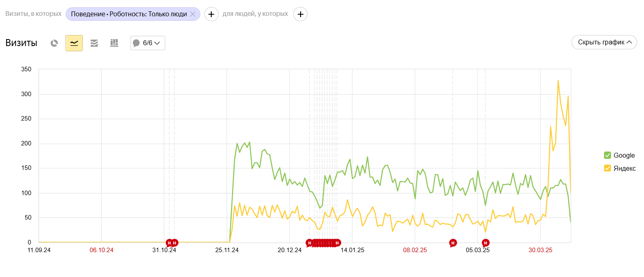Click the note marker between 08.02.25 and 05.03.25
The image size is (644, 277).
coord(453,243)
